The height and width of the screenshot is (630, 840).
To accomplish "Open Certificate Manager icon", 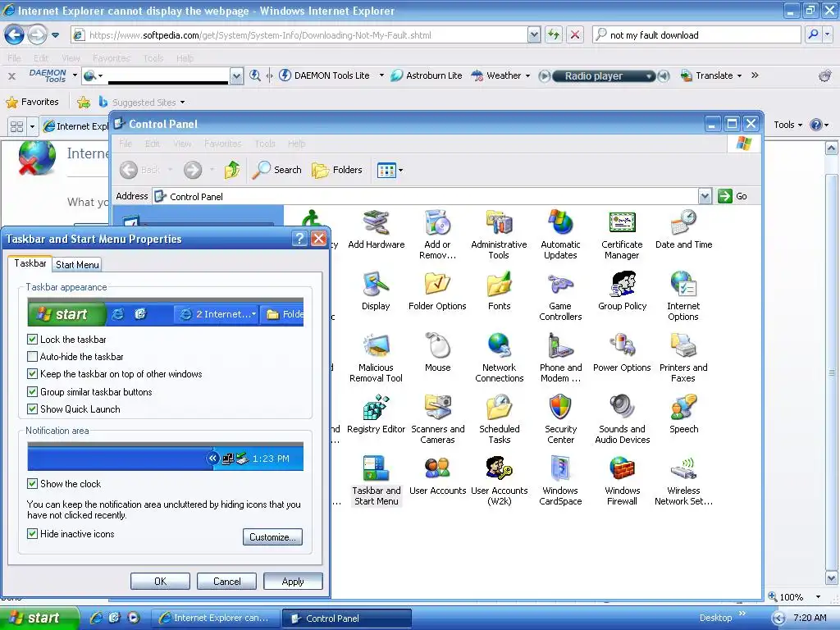I will coord(622,235).
